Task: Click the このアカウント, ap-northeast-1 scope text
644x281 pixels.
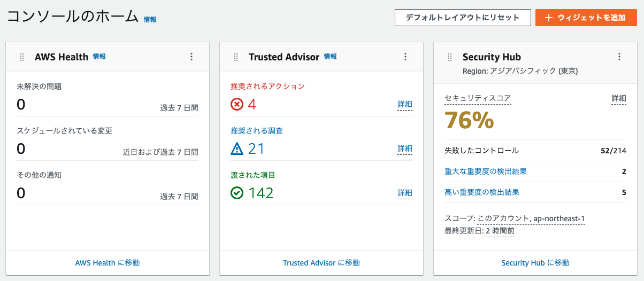Action: pos(531,218)
